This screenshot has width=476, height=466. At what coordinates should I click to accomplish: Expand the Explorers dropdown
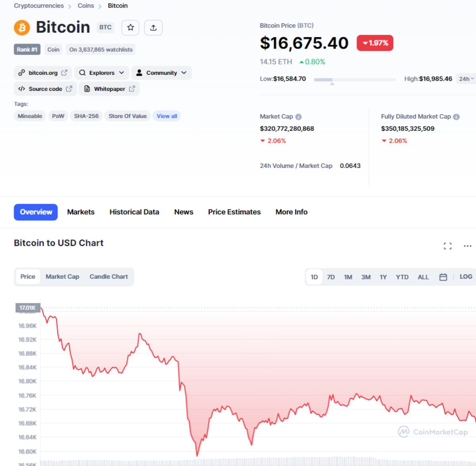coord(102,73)
